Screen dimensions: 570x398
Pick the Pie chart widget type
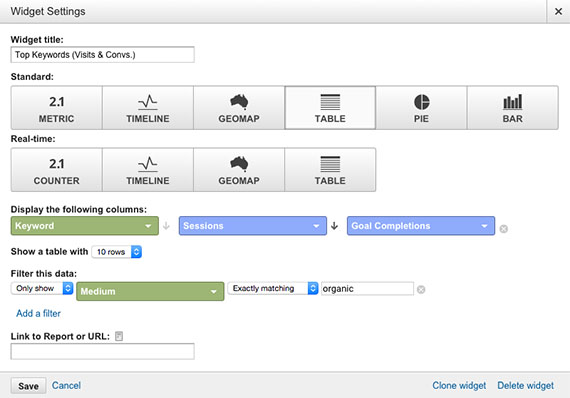421,108
